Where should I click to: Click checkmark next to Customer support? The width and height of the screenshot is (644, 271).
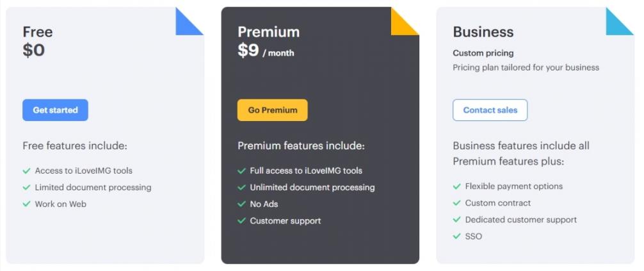coord(242,221)
